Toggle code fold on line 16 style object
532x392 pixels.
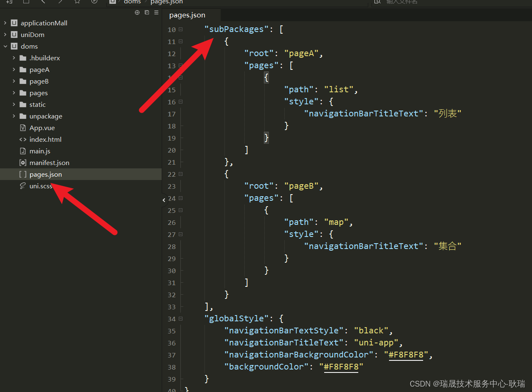pos(180,102)
